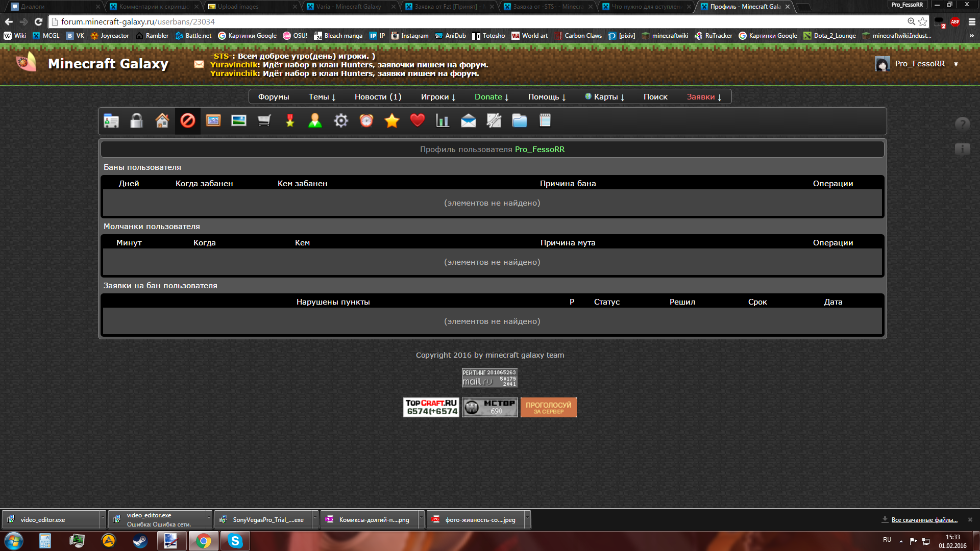Image resolution: width=980 pixels, height=551 pixels.
Task: Bookmark page with the star in address bar
Action: [x=922, y=22]
